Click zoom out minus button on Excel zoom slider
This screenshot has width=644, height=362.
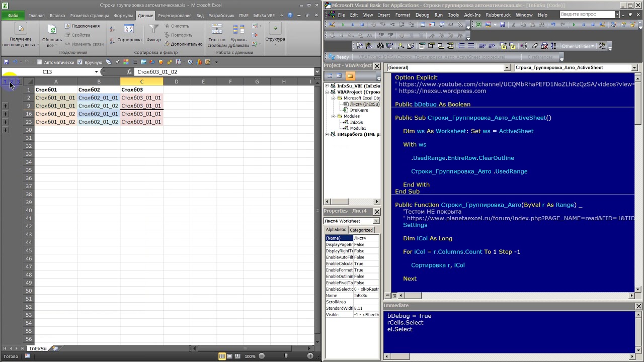(x=262, y=356)
